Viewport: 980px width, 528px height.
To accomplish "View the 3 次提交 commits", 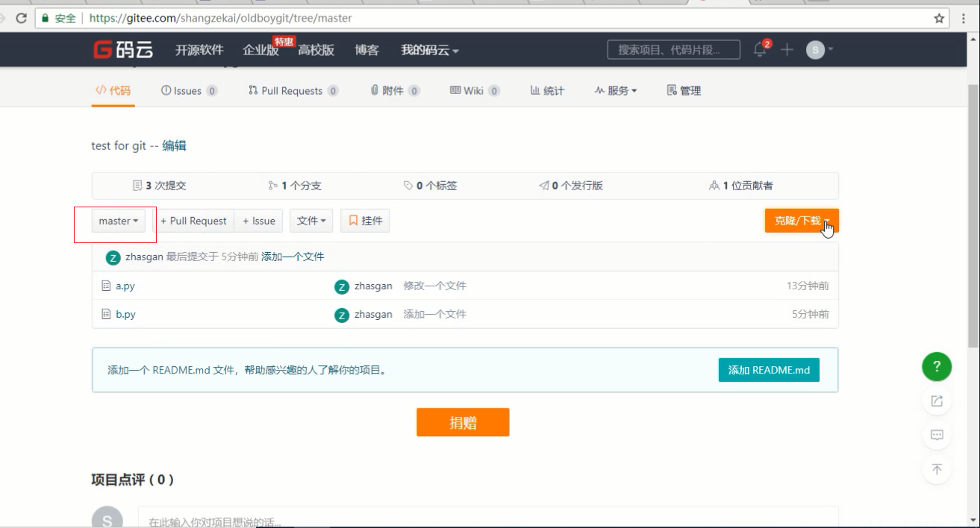I will tap(159, 186).
